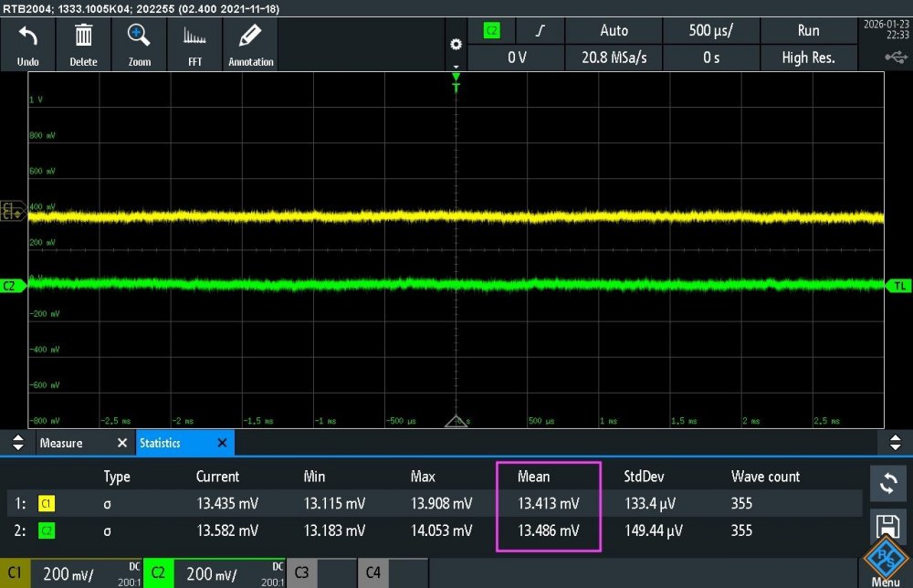Expand the High Res. acquisition mode options
Image resolution: width=913 pixels, height=588 pixels.
pyautogui.click(x=808, y=58)
